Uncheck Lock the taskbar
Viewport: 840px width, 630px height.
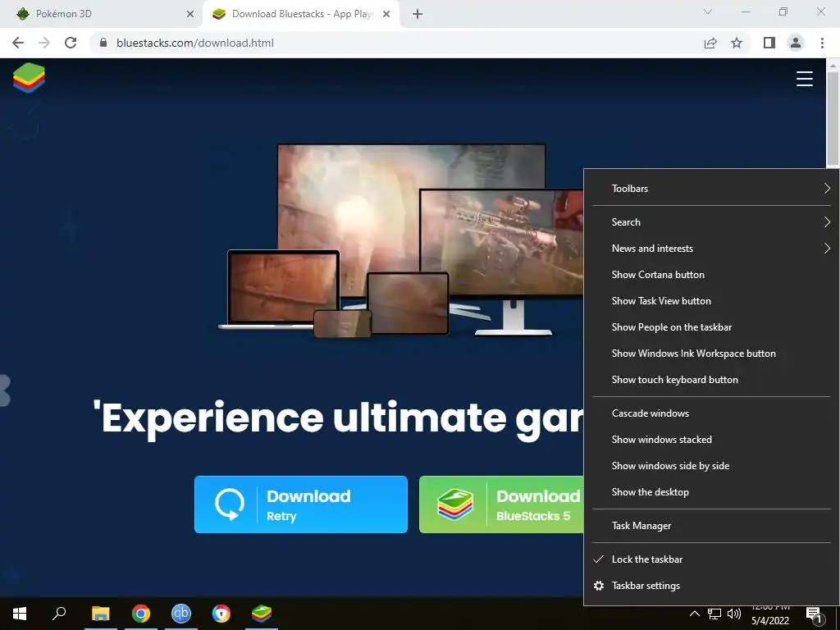click(x=711, y=559)
